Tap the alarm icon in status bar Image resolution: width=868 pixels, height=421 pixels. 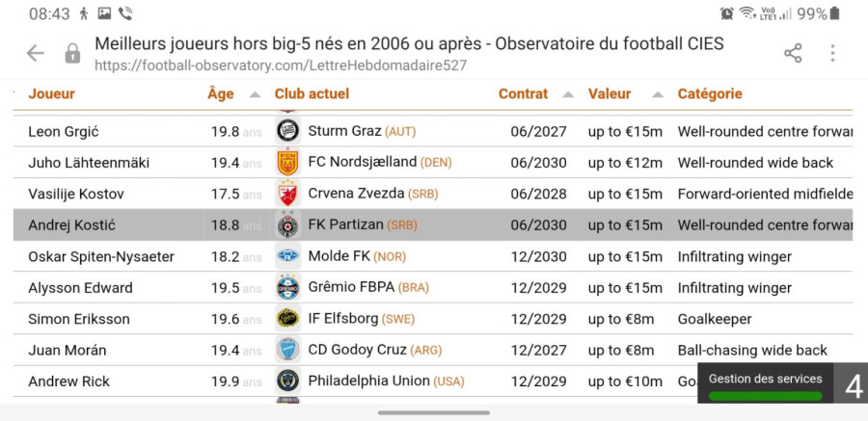[x=726, y=13]
